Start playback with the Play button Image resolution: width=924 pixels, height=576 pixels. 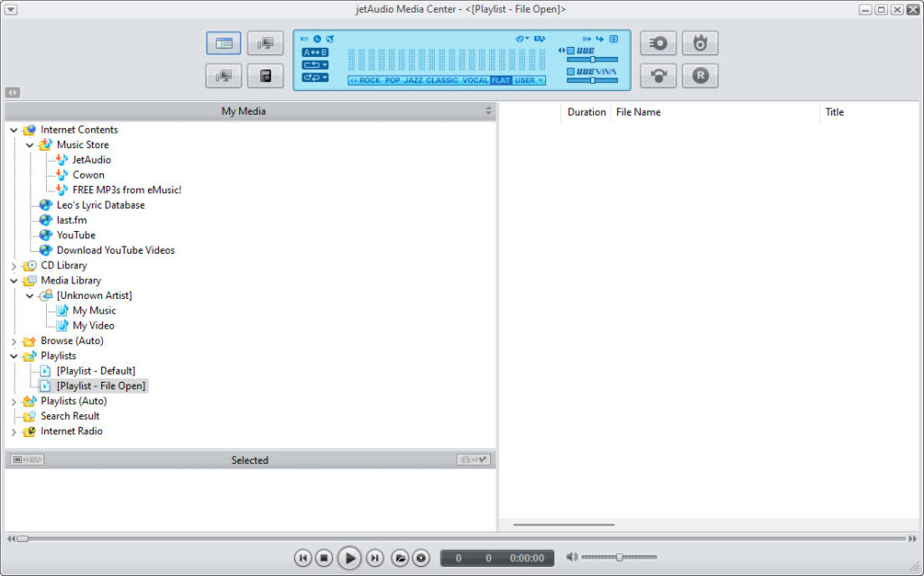click(x=349, y=558)
